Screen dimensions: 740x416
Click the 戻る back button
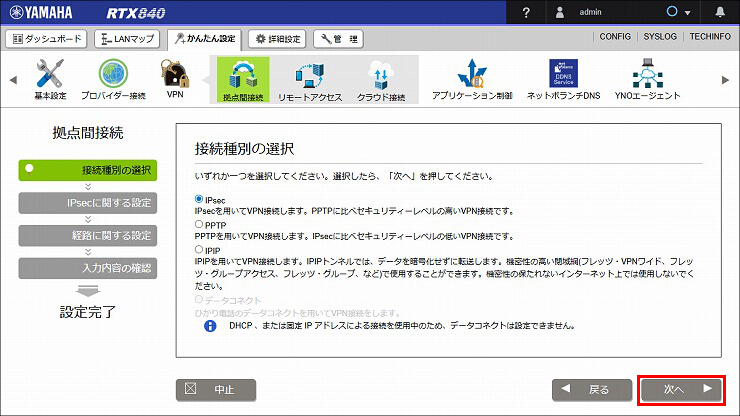coord(592,390)
